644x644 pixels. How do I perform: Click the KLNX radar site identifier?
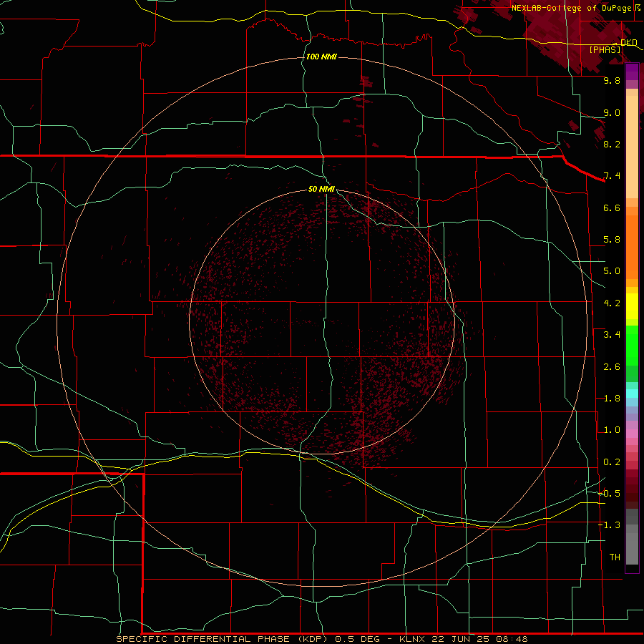click(413, 639)
